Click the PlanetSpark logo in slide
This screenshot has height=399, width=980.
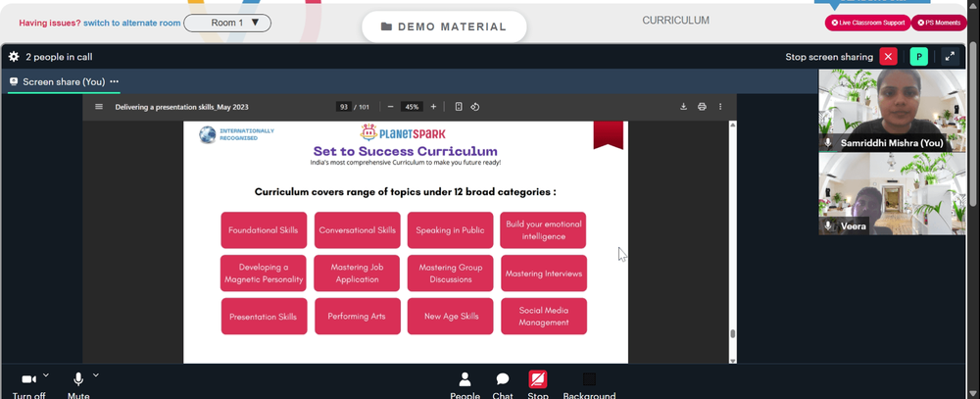403,132
